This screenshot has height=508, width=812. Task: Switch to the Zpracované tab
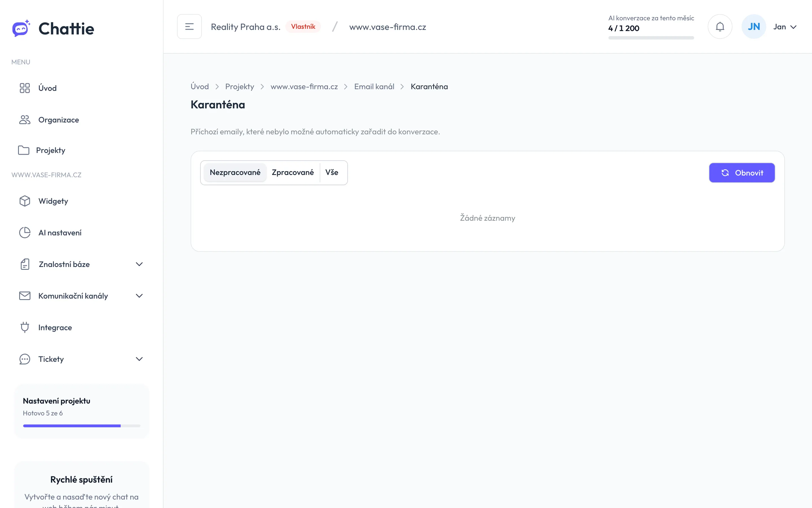[x=293, y=172]
